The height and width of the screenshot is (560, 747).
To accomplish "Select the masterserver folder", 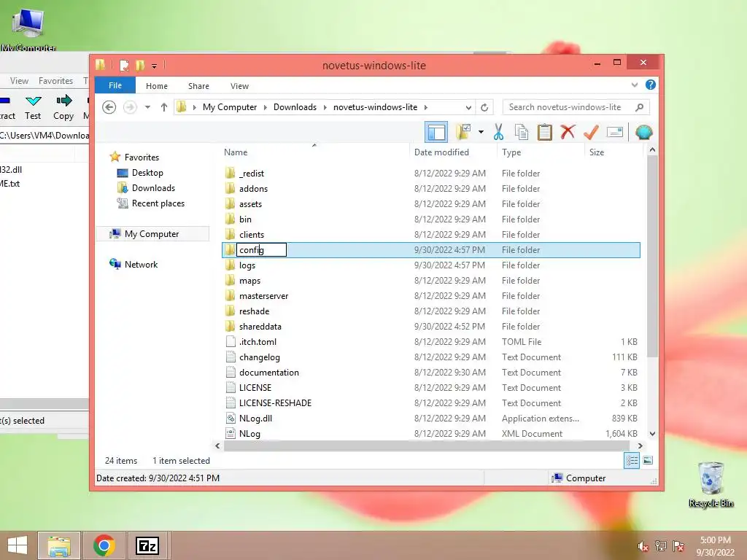I will [263, 296].
